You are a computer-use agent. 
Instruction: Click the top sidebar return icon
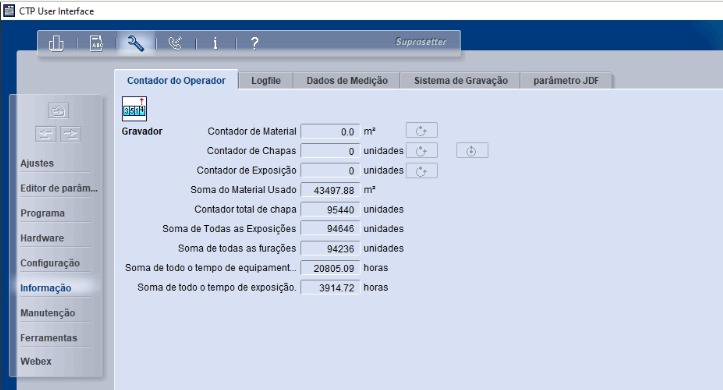click(58, 111)
